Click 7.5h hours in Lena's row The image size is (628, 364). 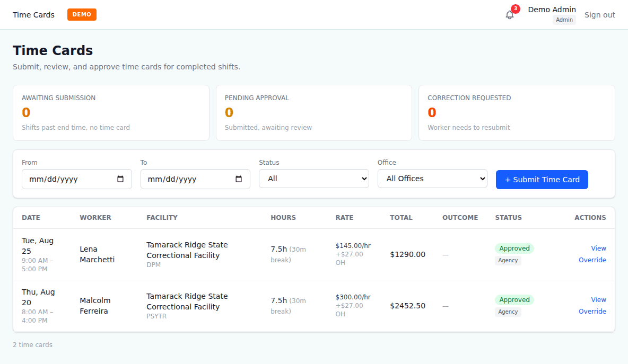tap(279, 249)
